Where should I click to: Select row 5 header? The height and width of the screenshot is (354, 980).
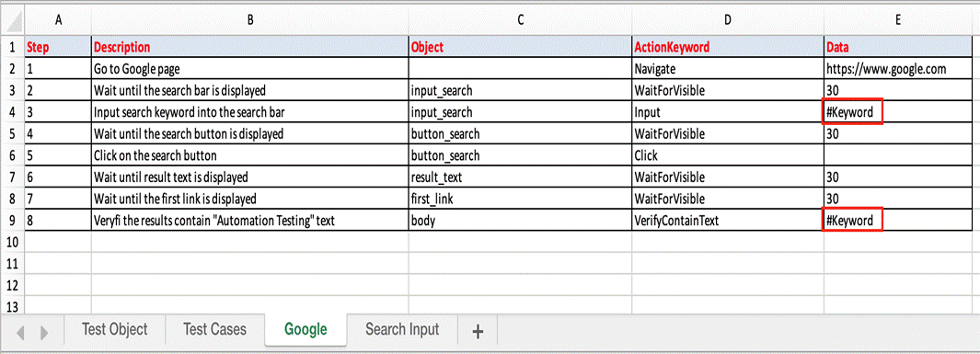coord(13,133)
